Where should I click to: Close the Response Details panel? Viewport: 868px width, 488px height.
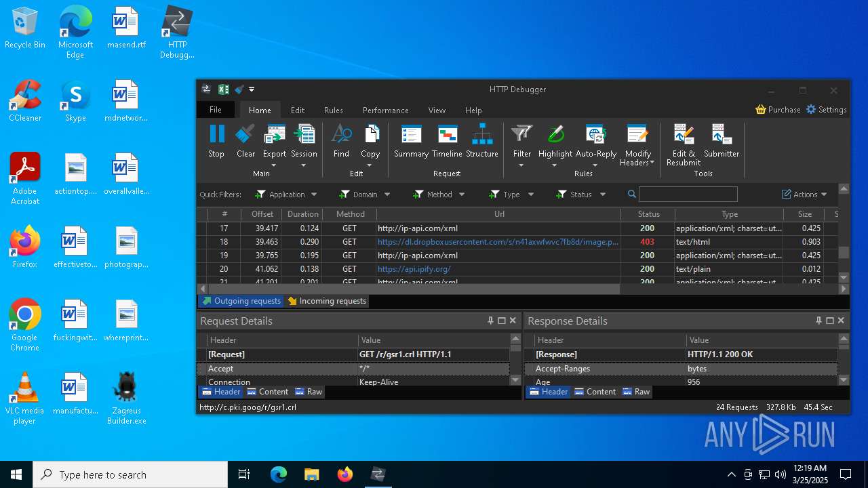pos(841,321)
